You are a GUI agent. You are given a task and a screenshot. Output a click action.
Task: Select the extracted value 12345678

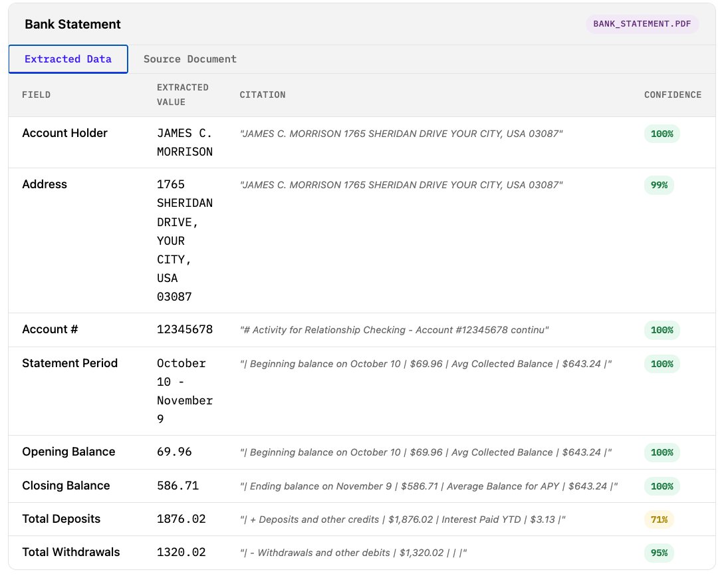pos(184,329)
